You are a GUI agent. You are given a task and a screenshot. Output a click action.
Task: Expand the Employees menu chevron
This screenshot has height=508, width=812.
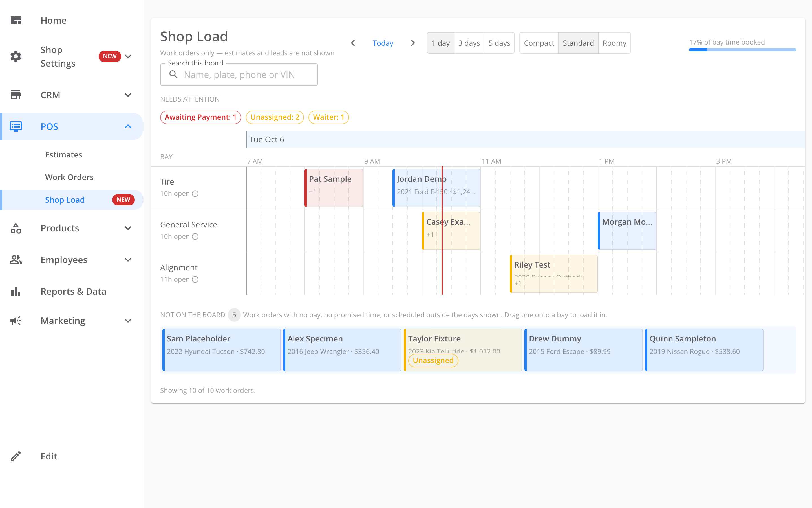128,260
